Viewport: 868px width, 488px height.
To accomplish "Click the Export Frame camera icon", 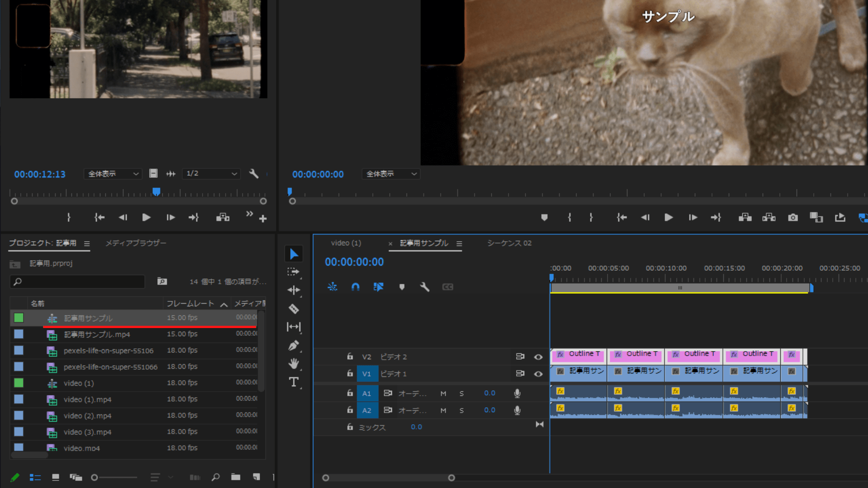I will point(793,218).
